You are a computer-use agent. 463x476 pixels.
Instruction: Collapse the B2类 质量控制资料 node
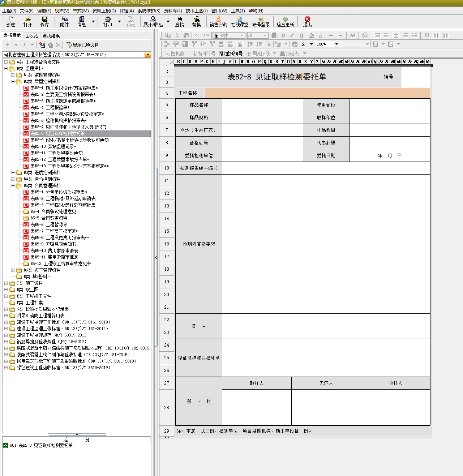13,81
